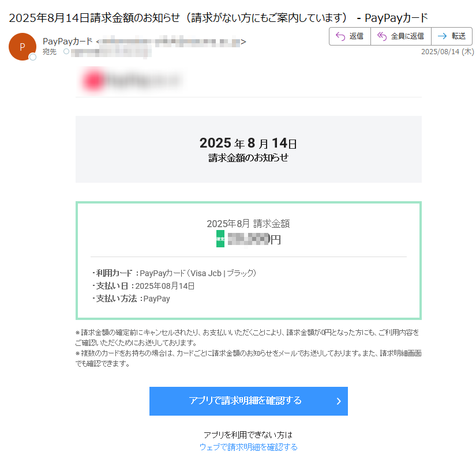476x456 pixels.
Task: Click the email subject title line
Action: click(x=218, y=18)
